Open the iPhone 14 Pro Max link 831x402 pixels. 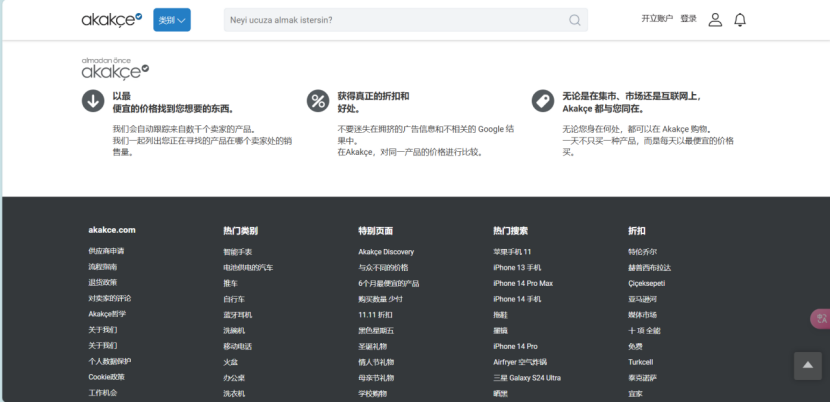point(523,284)
